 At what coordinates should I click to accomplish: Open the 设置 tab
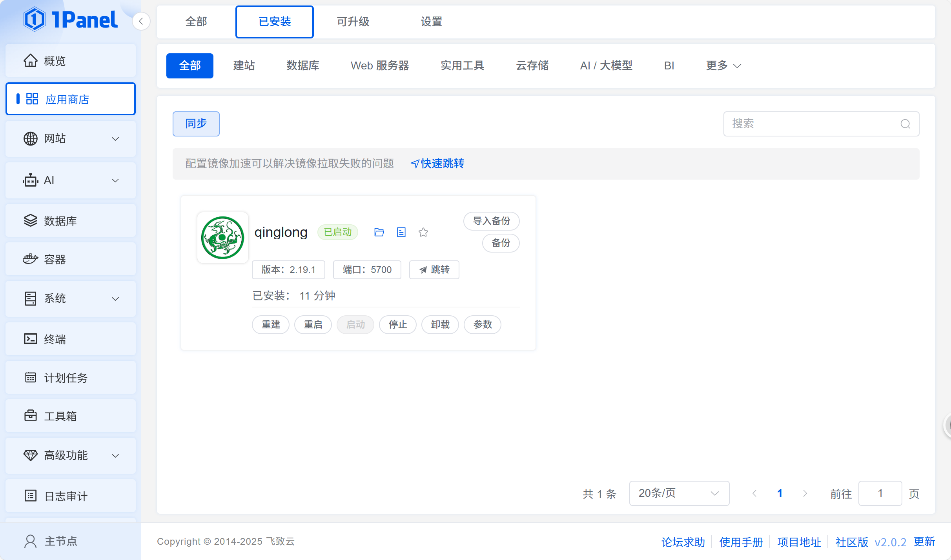432,22
